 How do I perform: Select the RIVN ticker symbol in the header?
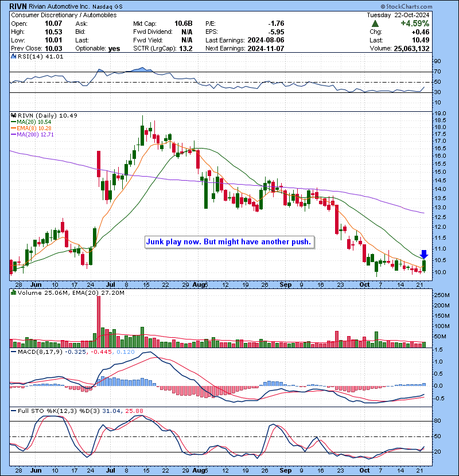[18, 6]
